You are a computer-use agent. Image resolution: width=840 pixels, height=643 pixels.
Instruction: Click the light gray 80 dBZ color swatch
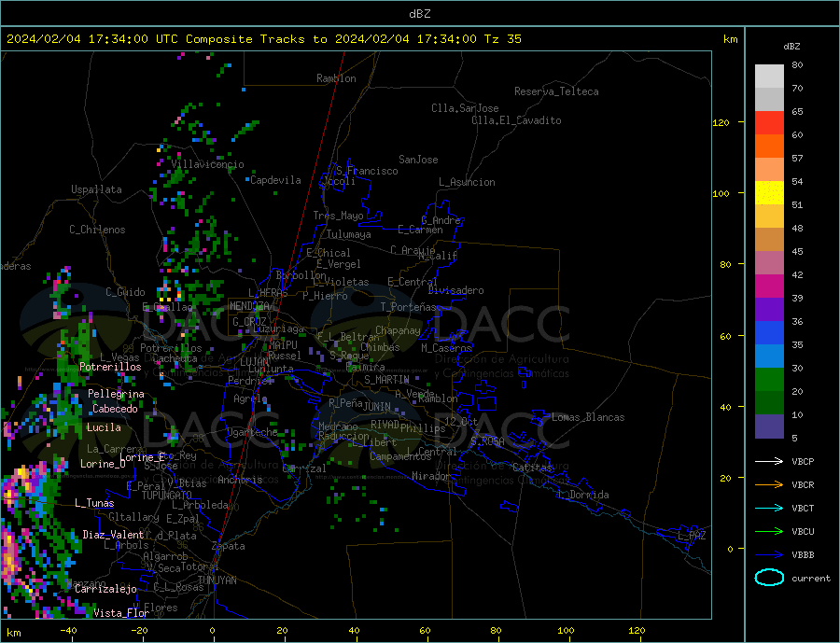coord(769,77)
